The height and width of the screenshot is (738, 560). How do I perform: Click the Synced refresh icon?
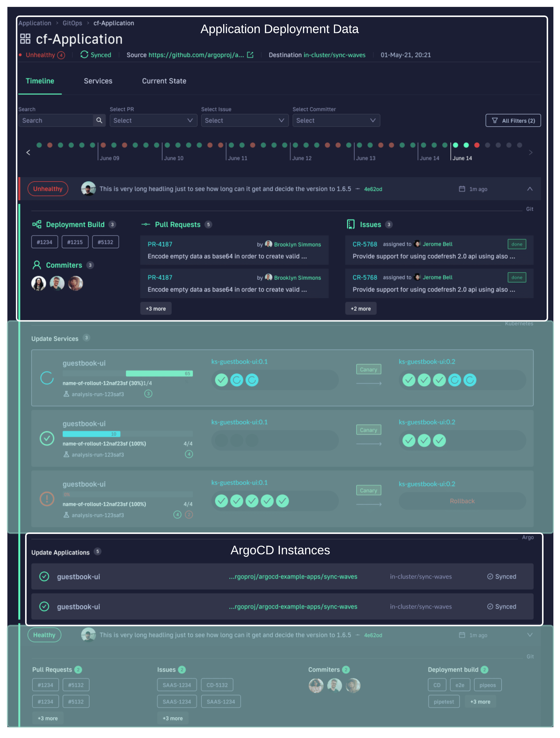(x=84, y=54)
